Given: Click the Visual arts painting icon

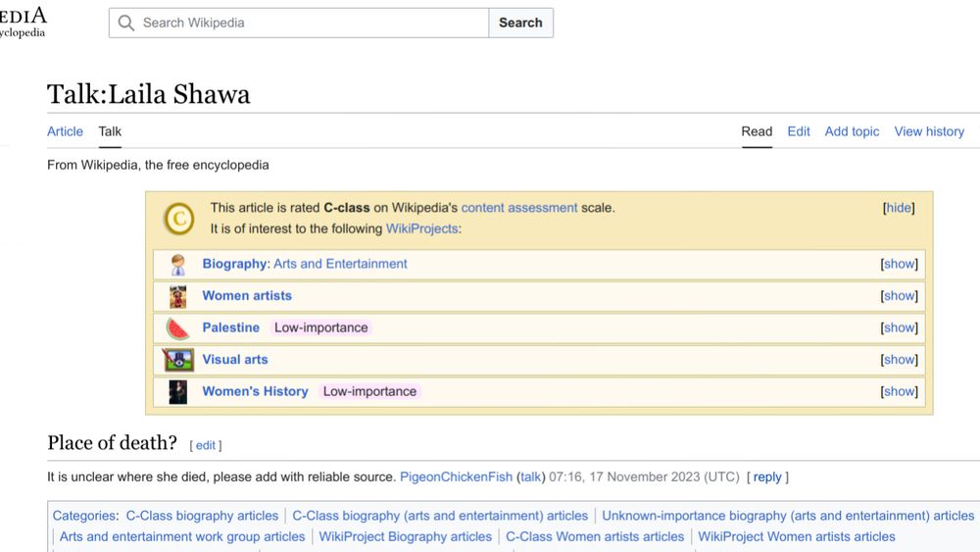Looking at the screenshot, I should pos(178,360).
